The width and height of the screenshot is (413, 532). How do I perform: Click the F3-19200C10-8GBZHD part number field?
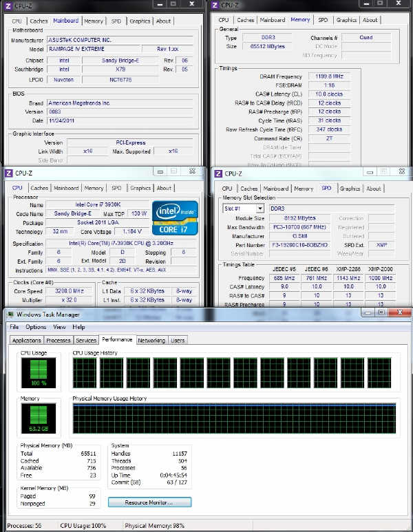[299, 244]
